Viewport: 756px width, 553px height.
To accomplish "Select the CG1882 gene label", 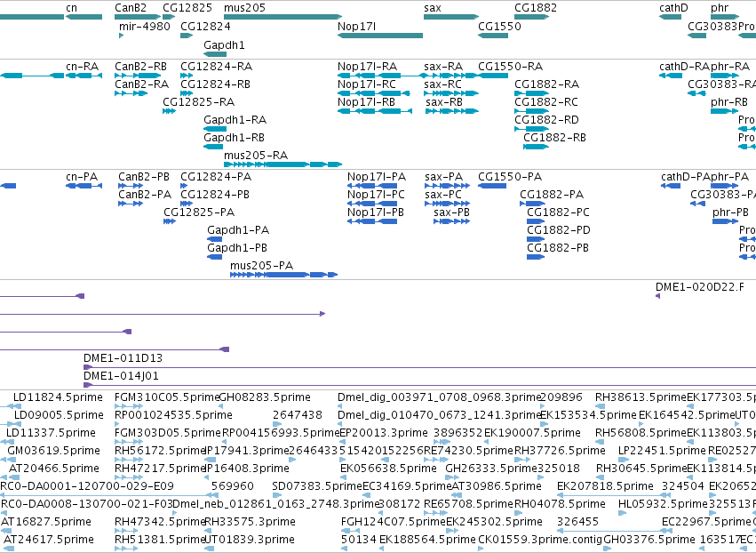I will point(536,8).
